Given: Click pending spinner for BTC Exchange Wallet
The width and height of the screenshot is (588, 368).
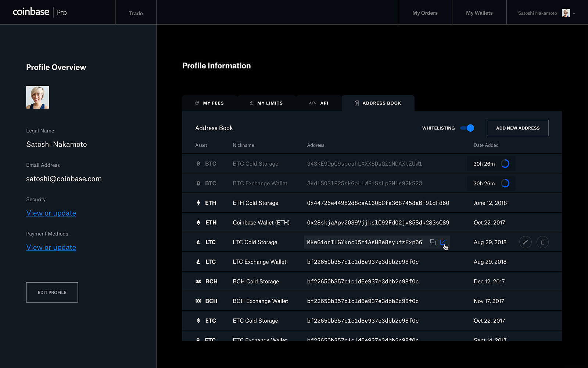Looking at the screenshot, I should [x=505, y=183].
